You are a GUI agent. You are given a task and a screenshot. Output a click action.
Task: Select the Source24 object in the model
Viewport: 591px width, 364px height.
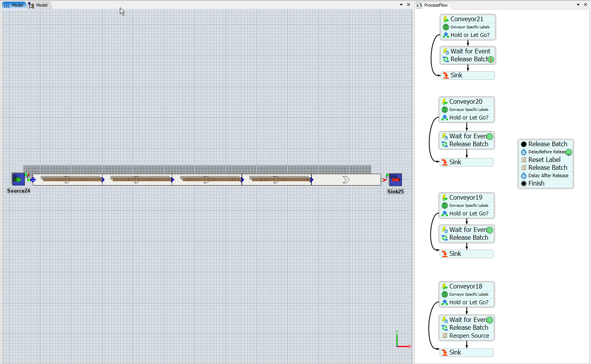click(18, 179)
